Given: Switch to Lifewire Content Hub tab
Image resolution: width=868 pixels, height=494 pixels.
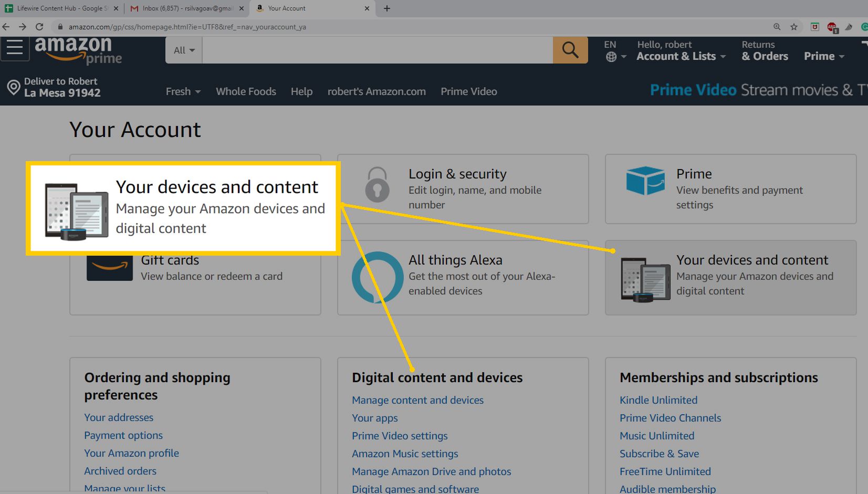Looking at the screenshot, I should tap(62, 8).
